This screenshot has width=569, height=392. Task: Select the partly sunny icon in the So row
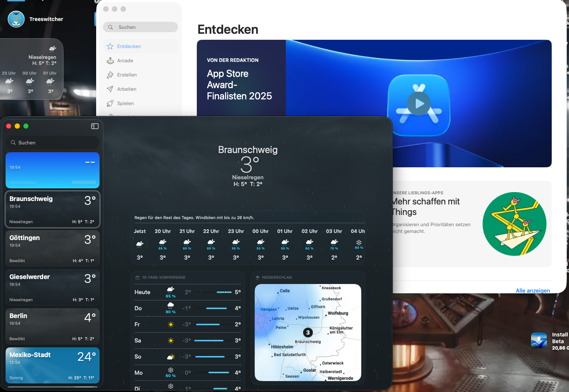pyautogui.click(x=171, y=357)
